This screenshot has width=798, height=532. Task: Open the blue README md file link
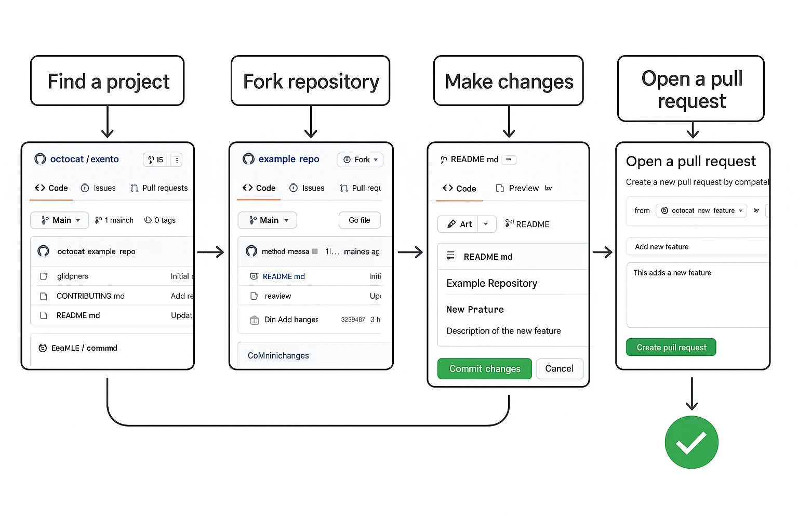pyautogui.click(x=284, y=276)
